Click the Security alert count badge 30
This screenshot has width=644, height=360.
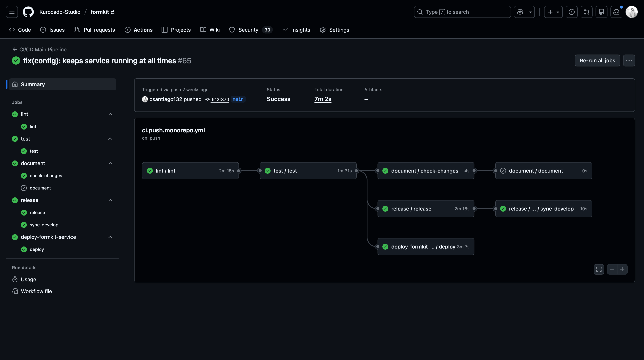267,30
